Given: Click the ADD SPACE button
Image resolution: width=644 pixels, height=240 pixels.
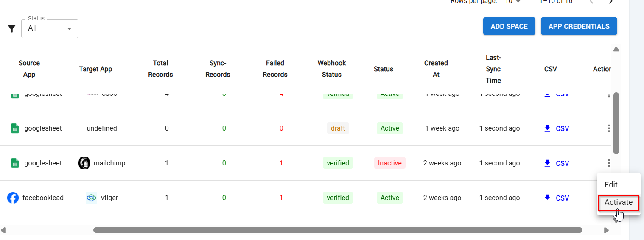Looking at the screenshot, I should click(x=509, y=26).
